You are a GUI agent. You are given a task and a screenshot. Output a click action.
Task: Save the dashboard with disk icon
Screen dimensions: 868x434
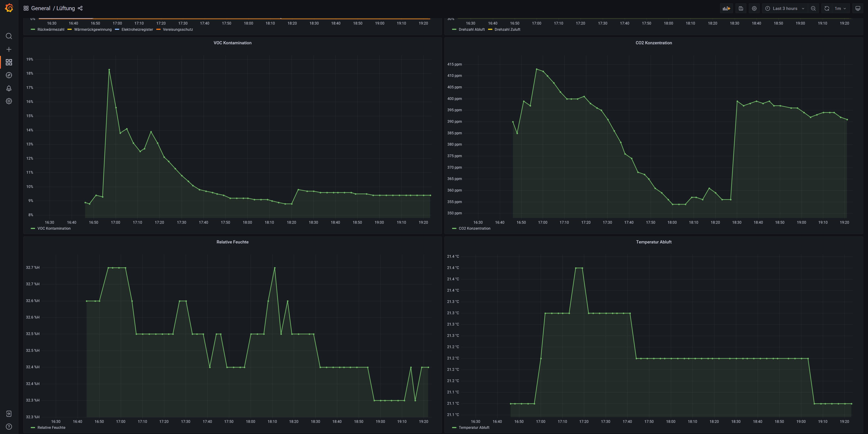(x=741, y=8)
